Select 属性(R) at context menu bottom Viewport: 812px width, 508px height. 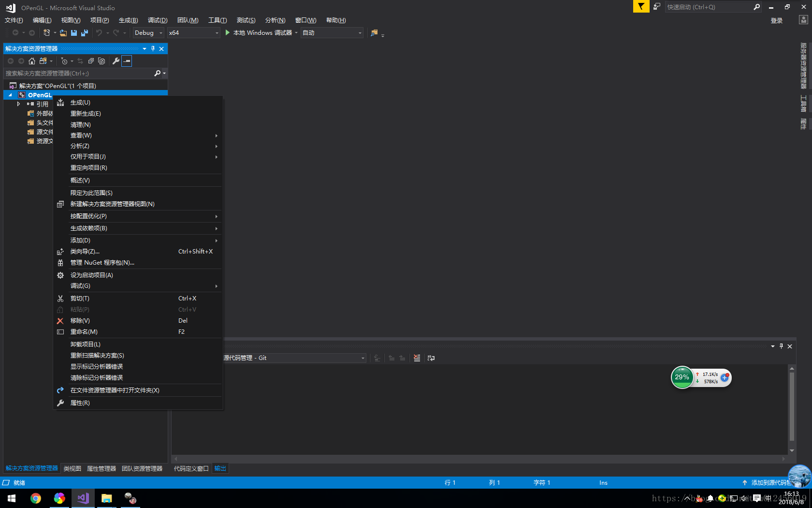click(x=138, y=403)
